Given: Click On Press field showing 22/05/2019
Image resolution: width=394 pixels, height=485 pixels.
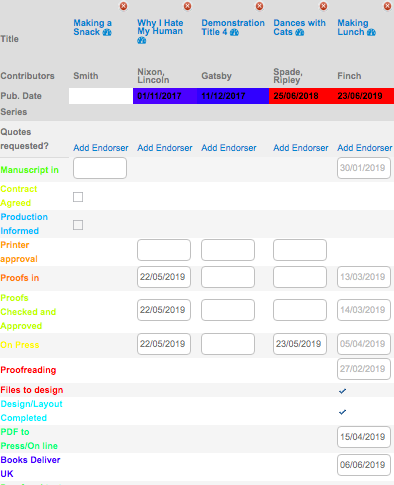Looking at the screenshot, I should (x=164, y=344).
